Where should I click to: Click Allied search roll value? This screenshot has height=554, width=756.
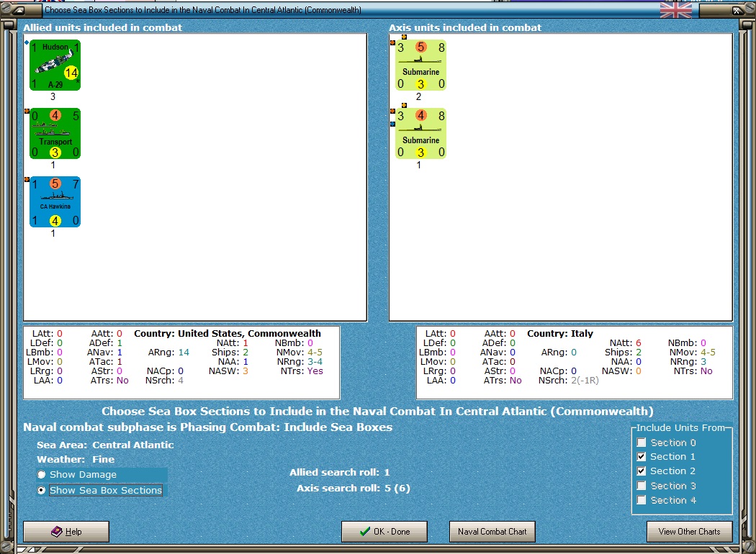pos(387,472)
